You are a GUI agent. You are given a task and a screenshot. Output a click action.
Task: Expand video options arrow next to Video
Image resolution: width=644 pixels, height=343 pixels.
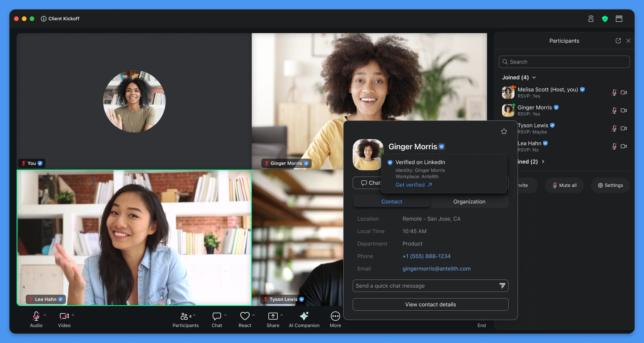tap(73, 315)
